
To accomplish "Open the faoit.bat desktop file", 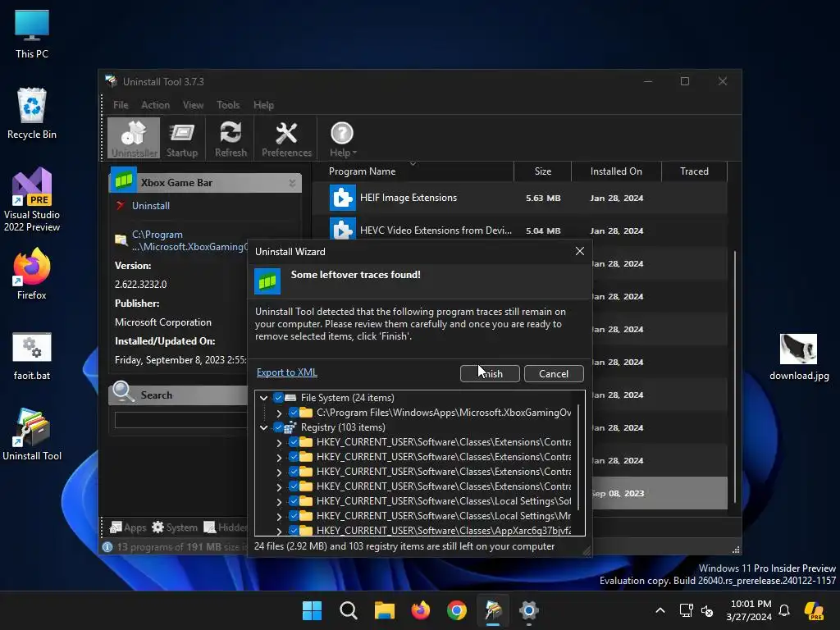I will click(32, 356).
